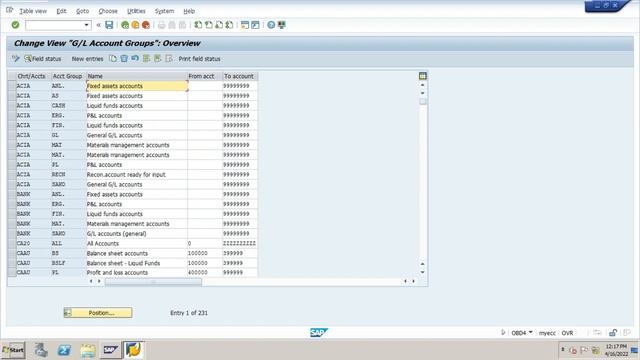Screen dimensions: 640x360
Task: Select row selector for ACIA GL row
Action: (12, 135)
